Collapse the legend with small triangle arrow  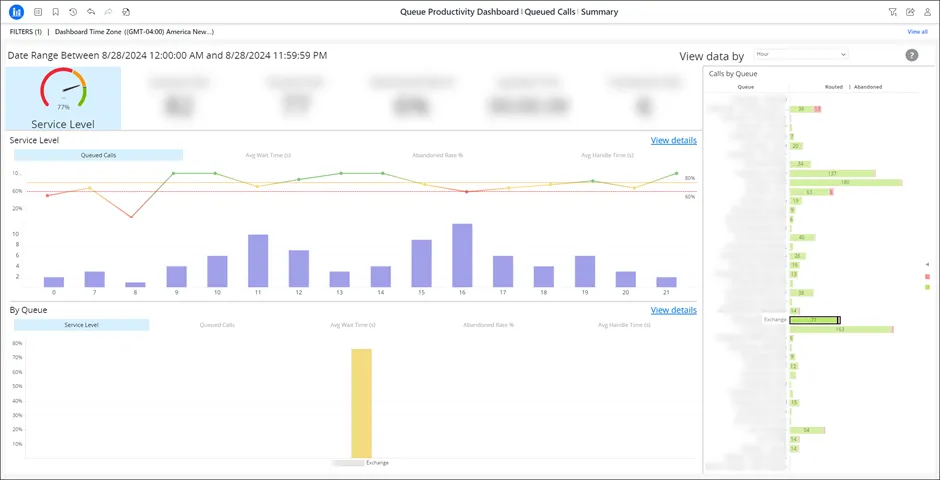pyautogui.click(x=927, y=264)
